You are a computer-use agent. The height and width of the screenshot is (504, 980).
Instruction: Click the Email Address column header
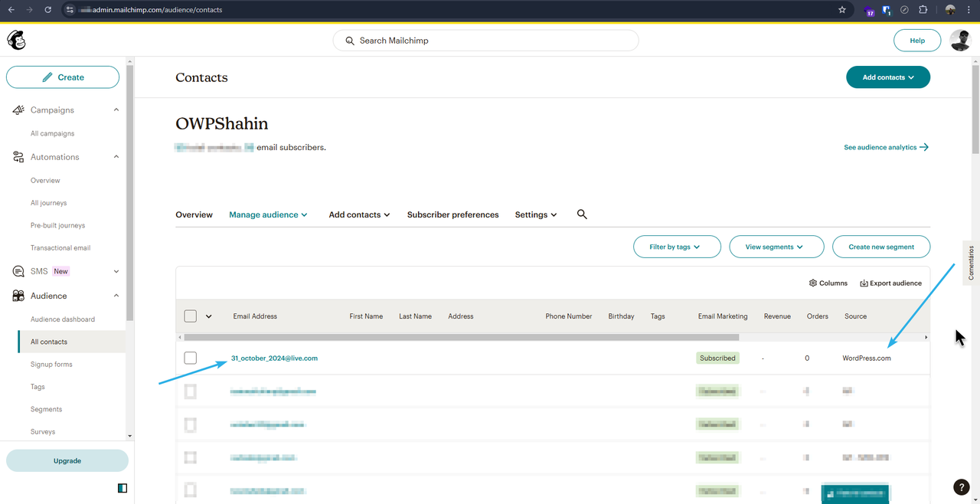click(255, 316)
